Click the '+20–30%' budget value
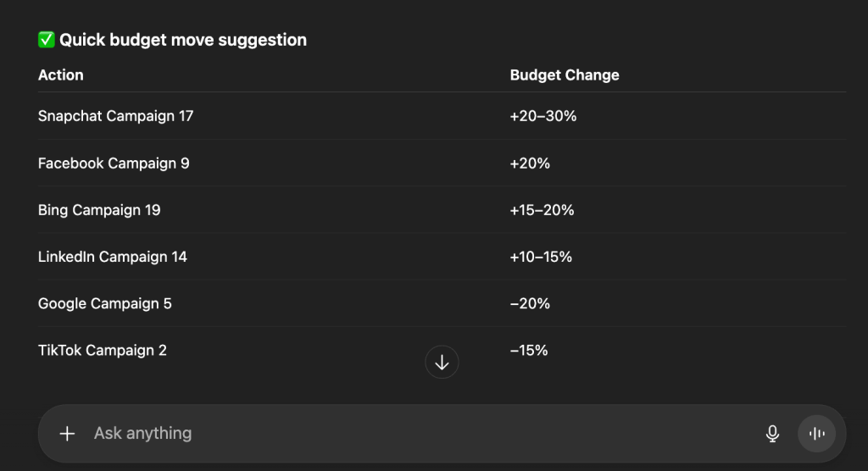The image size is (868, 471). 543,116
